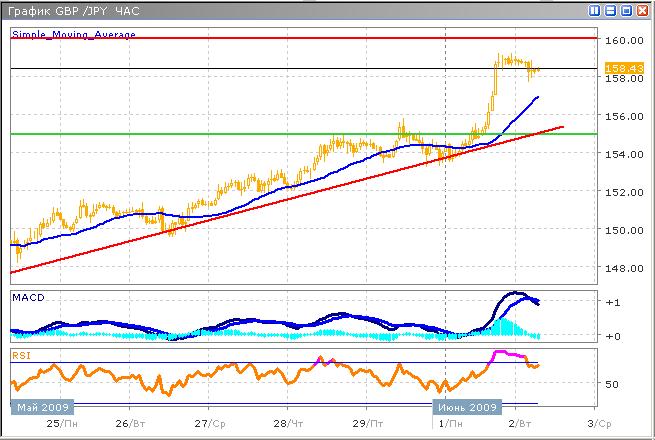Maximize the GBP/JPY chart window
Screen dimensions: 655x440
(627, 9)
